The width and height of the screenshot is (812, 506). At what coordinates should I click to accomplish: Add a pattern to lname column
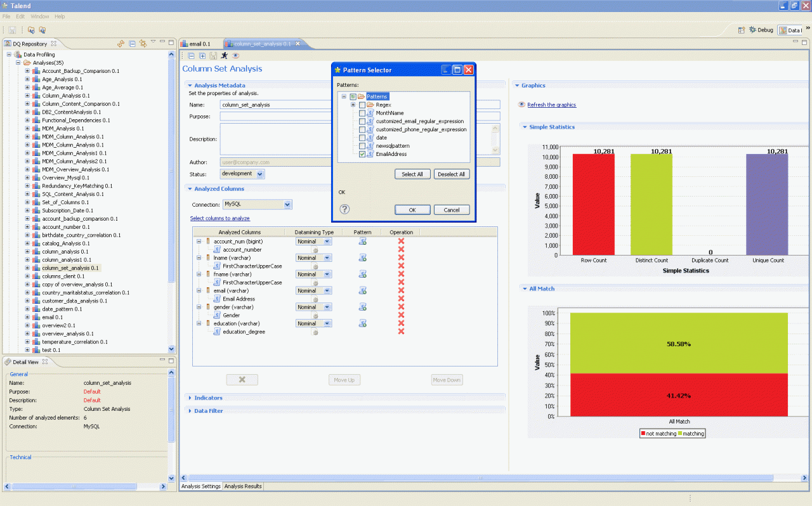[363, 258]
